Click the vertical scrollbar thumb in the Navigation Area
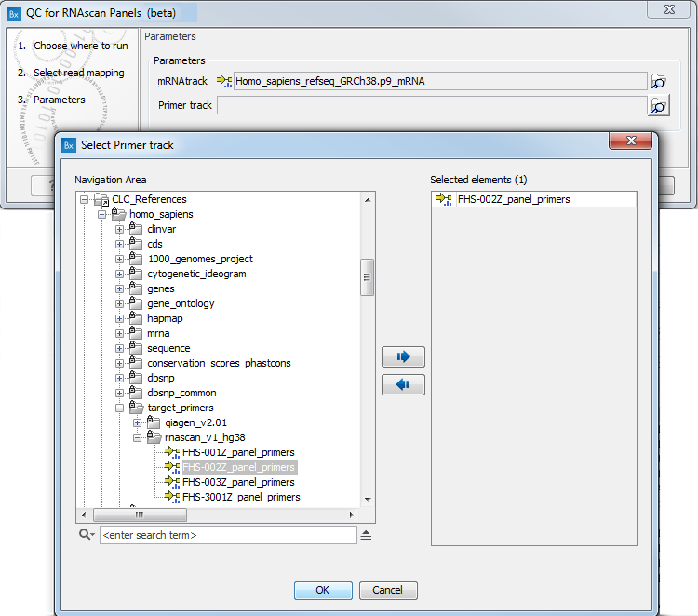Image resolution: width=698 pixels, height=616 pixels. click(x=367, y=277)
